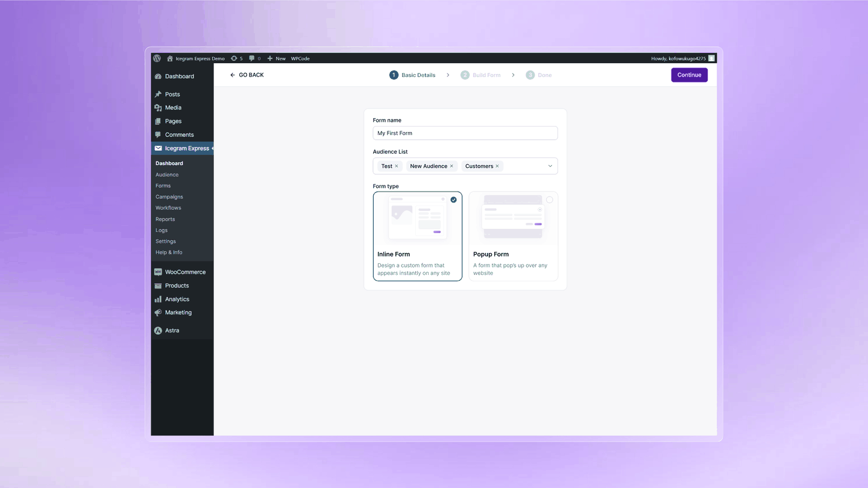
Task: Click the Comments icon in sidebar
Action: [x=158, y=135]
